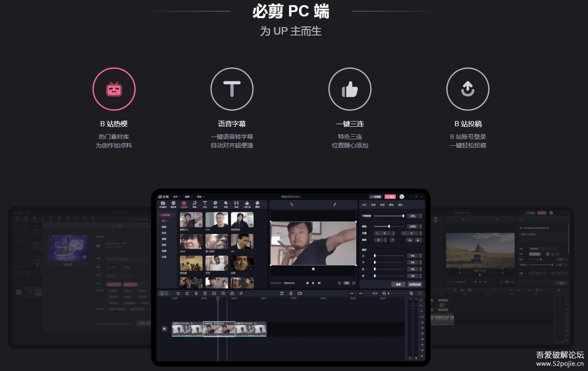Click the pink 导出 export button
588x371 pixels.
point(390,197)
